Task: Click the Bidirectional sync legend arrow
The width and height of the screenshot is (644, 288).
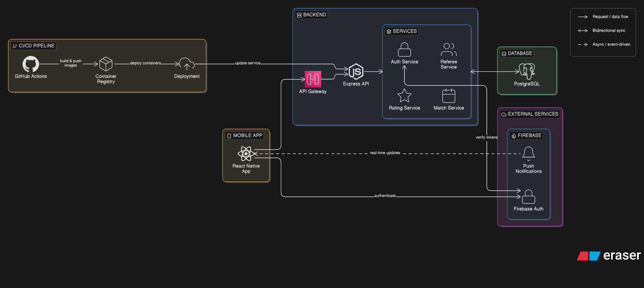Action: pyautogui.click(x=583, y=31)
